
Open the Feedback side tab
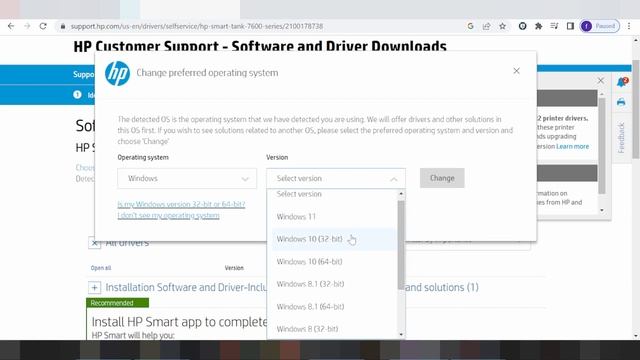(621, 138)
